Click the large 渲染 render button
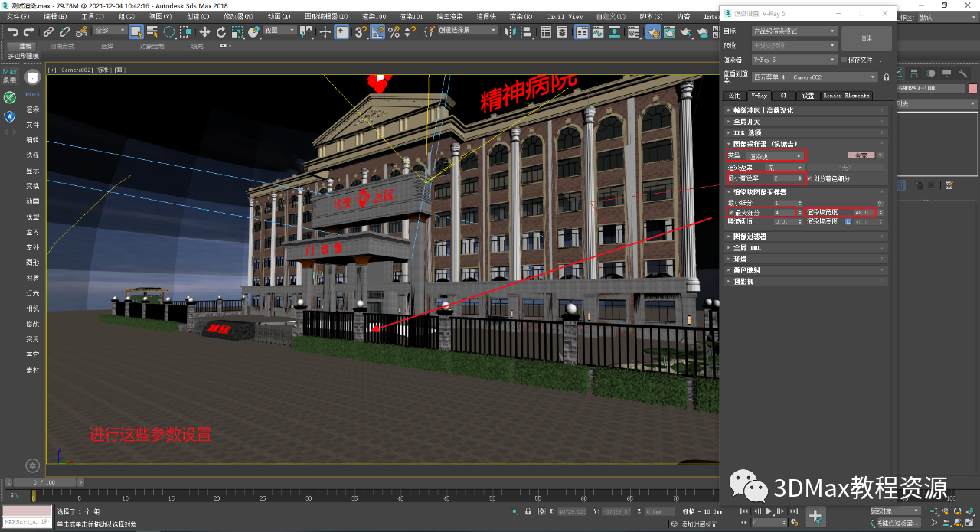 click(x=866, y=38)
